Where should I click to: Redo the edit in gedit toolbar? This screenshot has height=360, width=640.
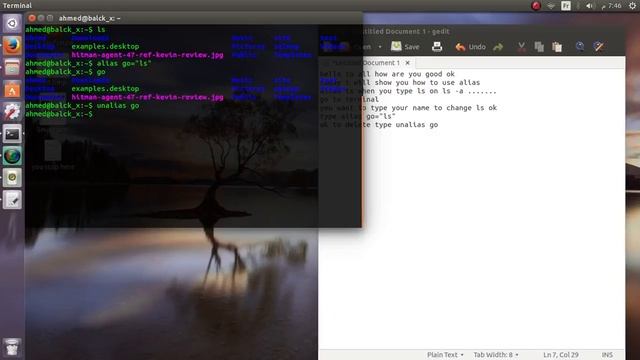[498, 47]
